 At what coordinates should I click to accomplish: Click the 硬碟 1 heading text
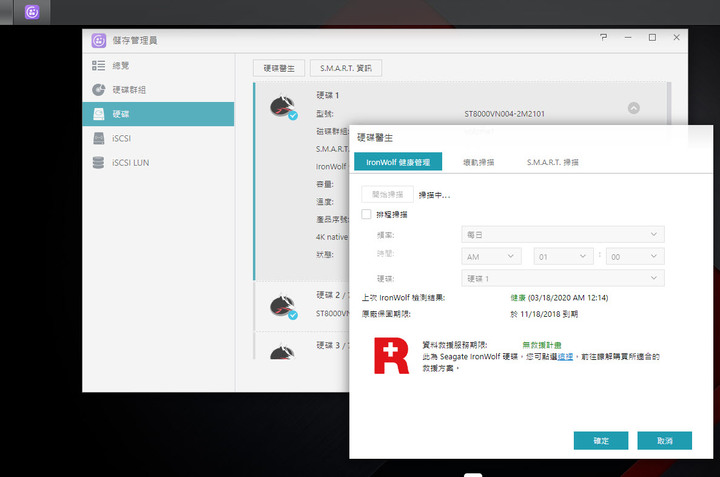pyautogui.click(x=327, y=95)
